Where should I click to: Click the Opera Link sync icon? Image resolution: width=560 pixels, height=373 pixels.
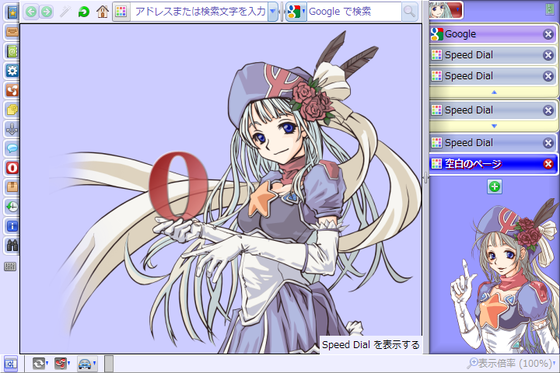pyautogui.click(x=38, y=363)
